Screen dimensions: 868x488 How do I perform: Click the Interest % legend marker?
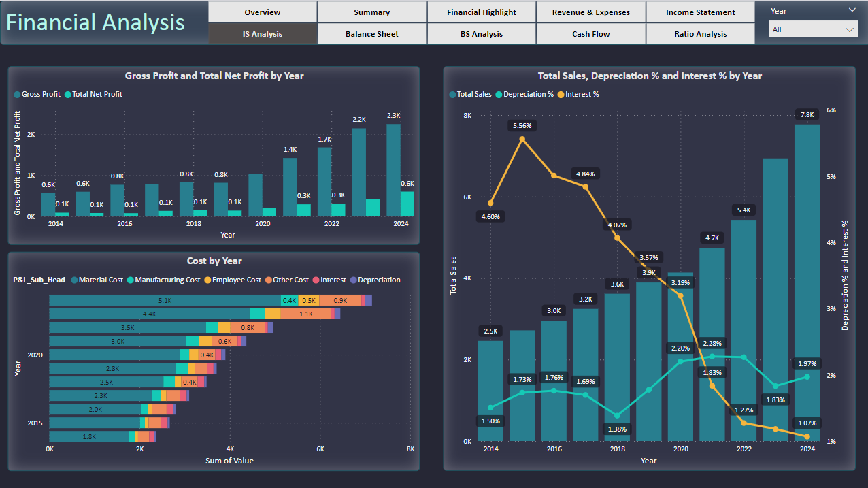coord(561,95)
